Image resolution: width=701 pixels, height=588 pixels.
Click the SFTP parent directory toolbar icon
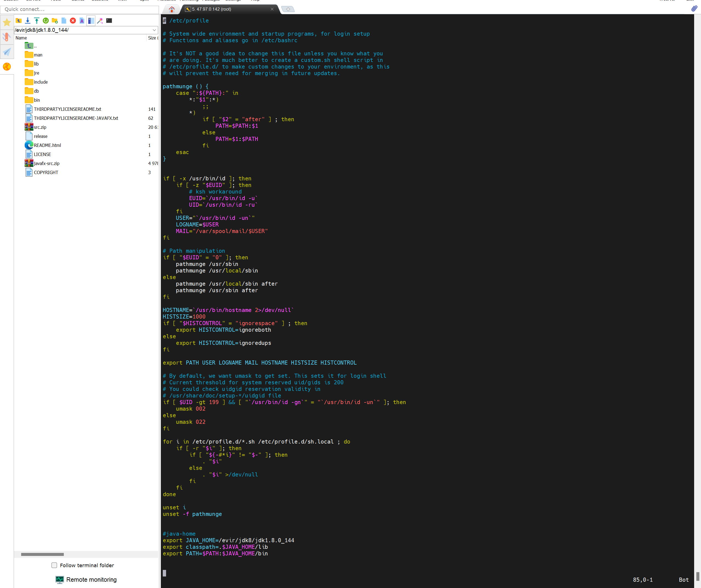[x=19, y=21]
